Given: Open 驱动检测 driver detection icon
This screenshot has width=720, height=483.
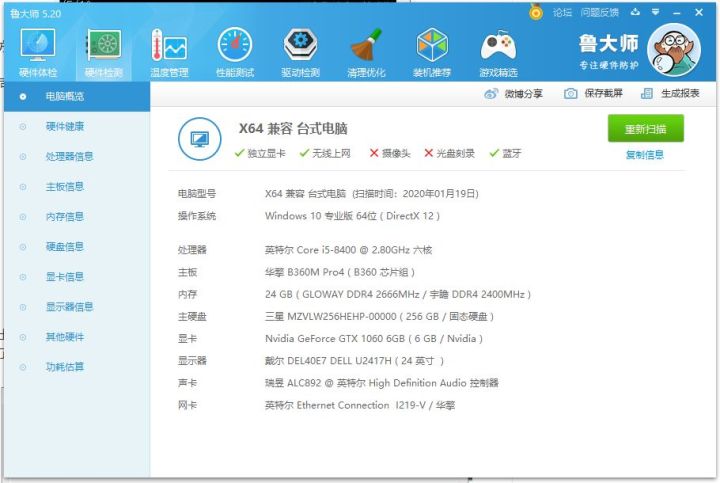Looking at the screenshot, I should click(x=300, y=45).
